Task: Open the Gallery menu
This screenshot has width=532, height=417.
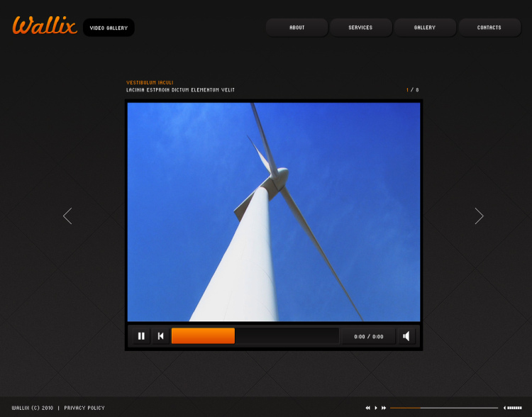Action: point(425,28)
